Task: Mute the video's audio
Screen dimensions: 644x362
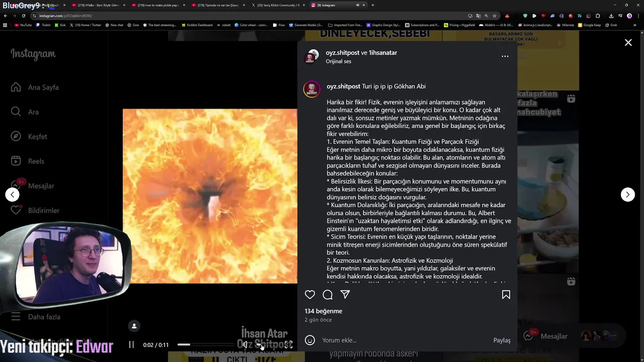Action: pyautogui.click(x=246, y=344)
